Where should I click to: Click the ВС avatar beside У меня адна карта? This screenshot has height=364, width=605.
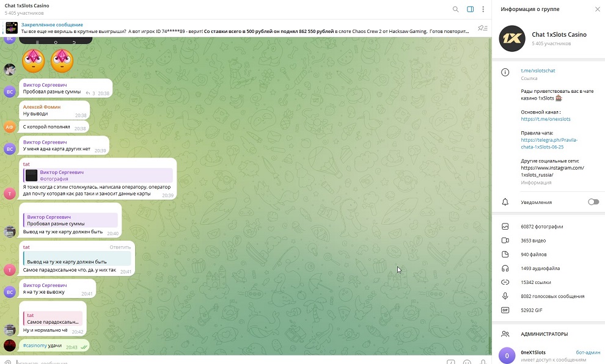coord(10,149)
